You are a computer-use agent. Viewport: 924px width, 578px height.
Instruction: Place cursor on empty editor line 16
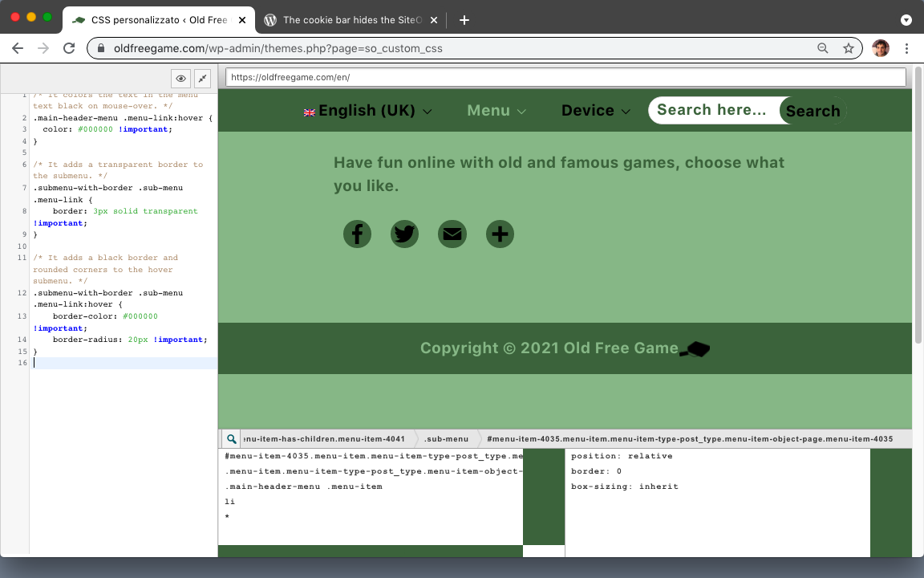(124, 363)
